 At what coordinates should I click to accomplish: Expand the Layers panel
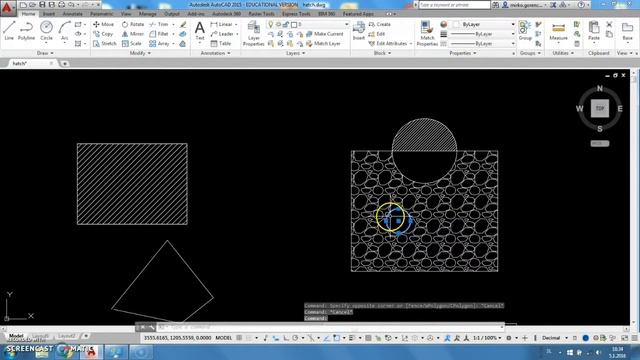point(296,53)
